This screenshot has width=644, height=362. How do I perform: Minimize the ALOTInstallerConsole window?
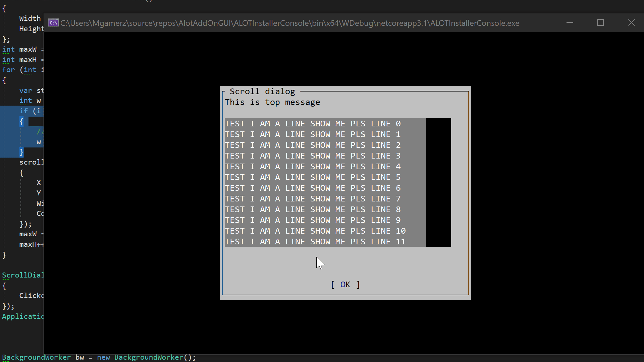point(570,23)
